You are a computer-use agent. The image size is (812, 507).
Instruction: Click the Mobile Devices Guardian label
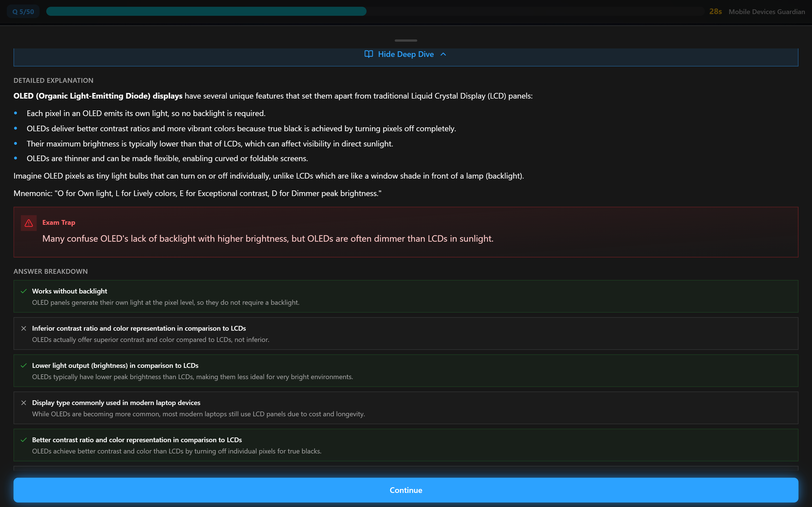767,12
